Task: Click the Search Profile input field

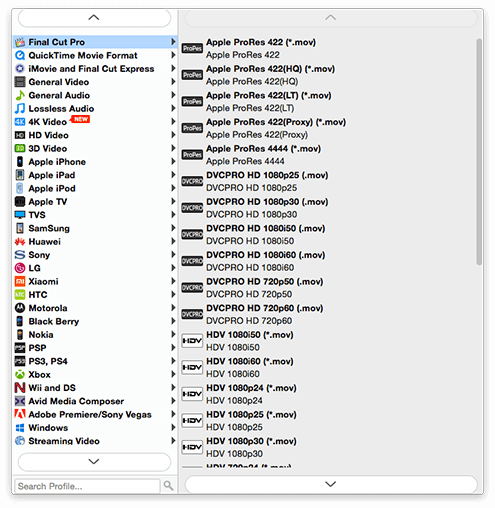Action: click(87, 486)
